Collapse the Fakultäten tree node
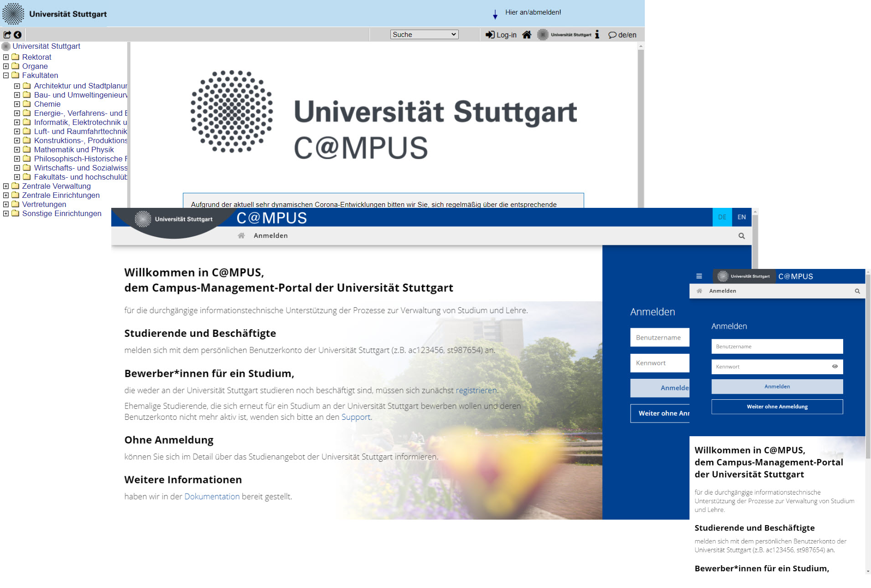Screen dimensions: 871x588 (6, 75)
